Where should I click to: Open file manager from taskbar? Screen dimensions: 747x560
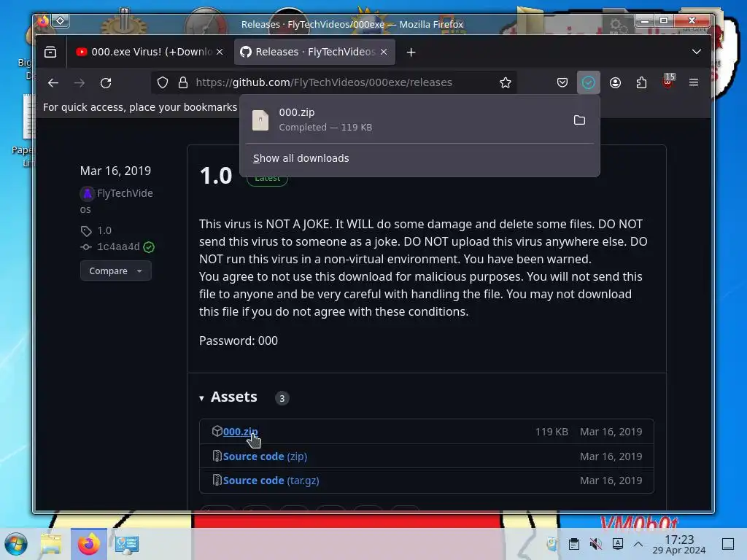(x=51, y=544)
